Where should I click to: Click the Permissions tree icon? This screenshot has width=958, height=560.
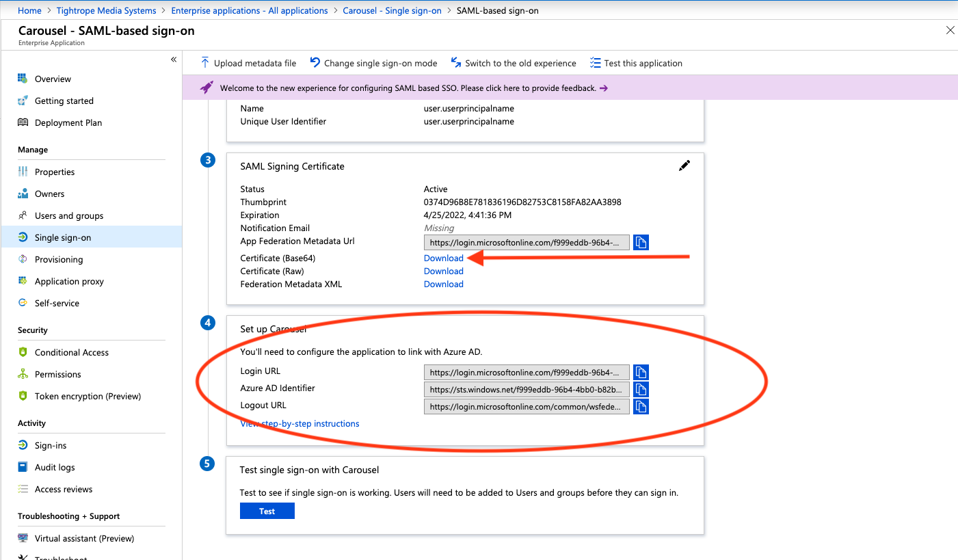(x=23, y=374)
